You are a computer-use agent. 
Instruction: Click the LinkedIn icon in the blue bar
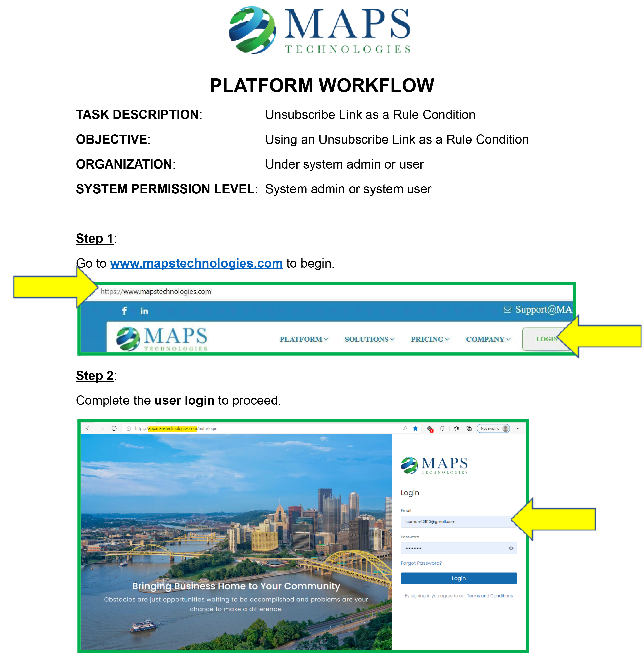144,311
